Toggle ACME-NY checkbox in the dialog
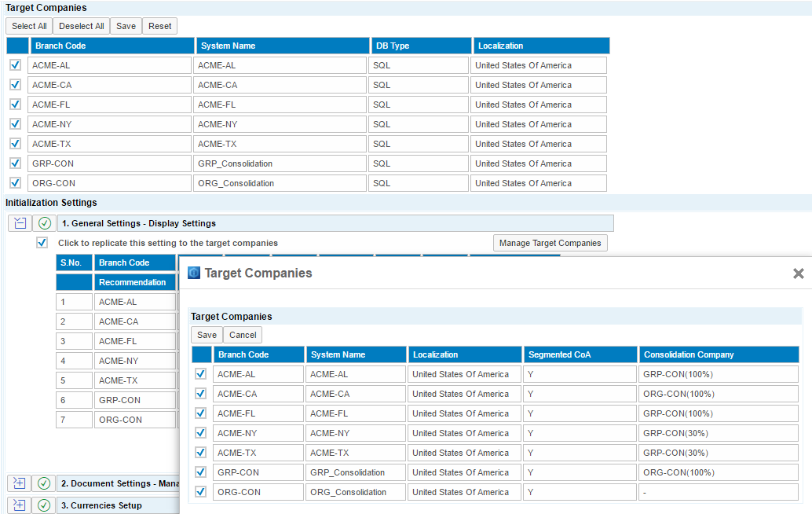 pyautogui.click(x=201, y=433)
